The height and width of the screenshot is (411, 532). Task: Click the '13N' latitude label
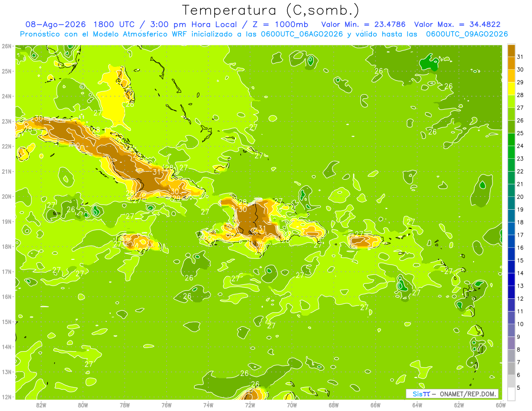coord(7,372)
